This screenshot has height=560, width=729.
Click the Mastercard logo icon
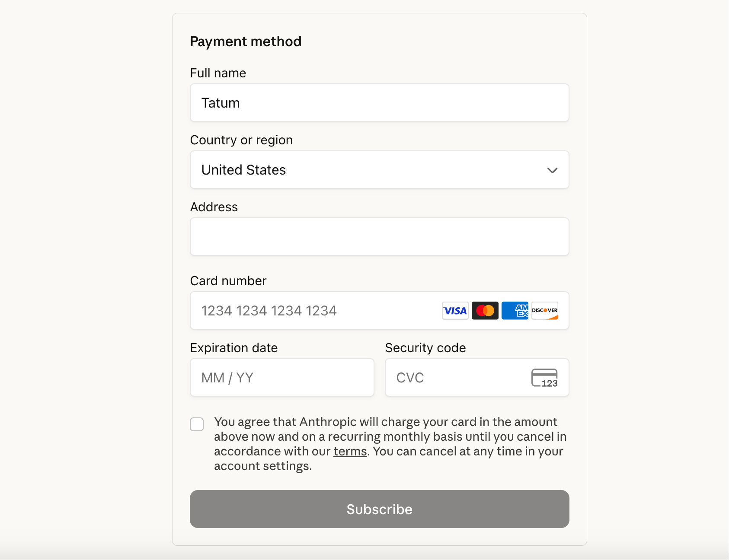point(485,311)
